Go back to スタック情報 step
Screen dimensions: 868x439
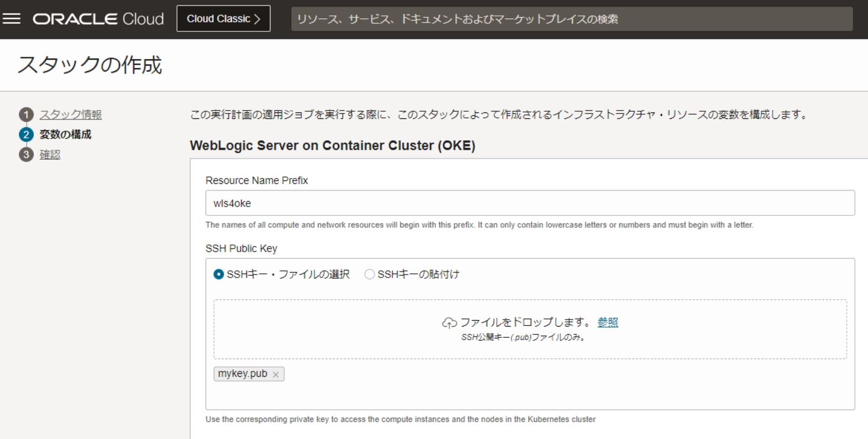[70, 115]
